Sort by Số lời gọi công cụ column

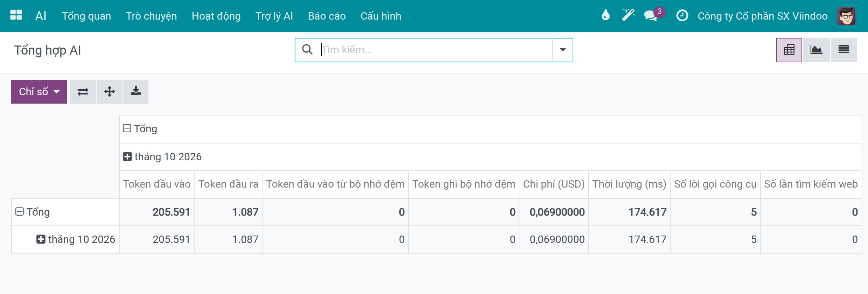[715, 184]
